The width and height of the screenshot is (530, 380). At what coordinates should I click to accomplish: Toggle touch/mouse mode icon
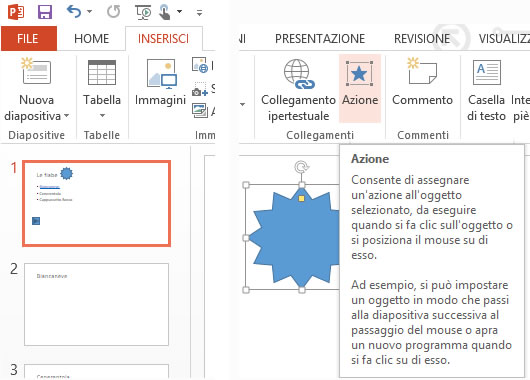pos(165,12)
